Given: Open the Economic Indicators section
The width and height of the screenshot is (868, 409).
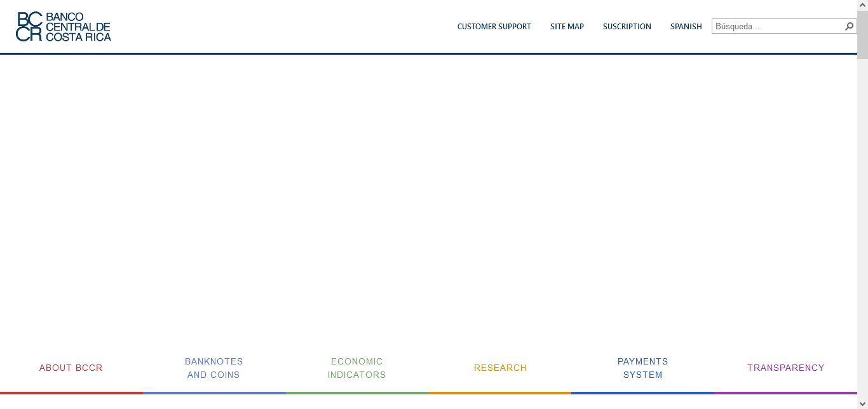Looking at the screenshot, I should [x=356, y=368].
